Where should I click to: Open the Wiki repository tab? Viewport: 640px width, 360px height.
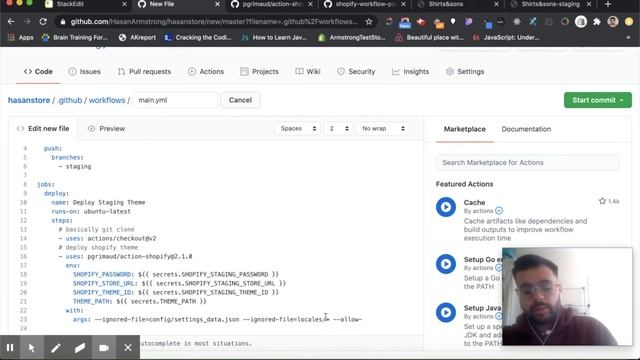click(308, 71)
